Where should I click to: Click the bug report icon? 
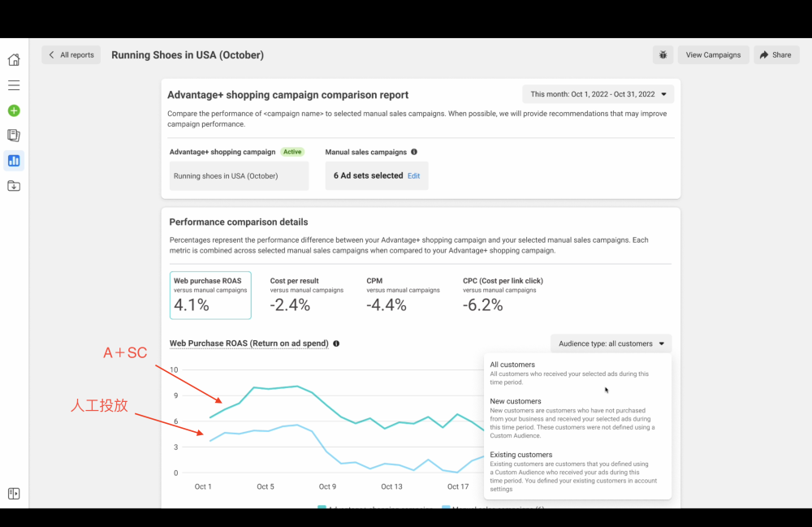coord(663,55)
